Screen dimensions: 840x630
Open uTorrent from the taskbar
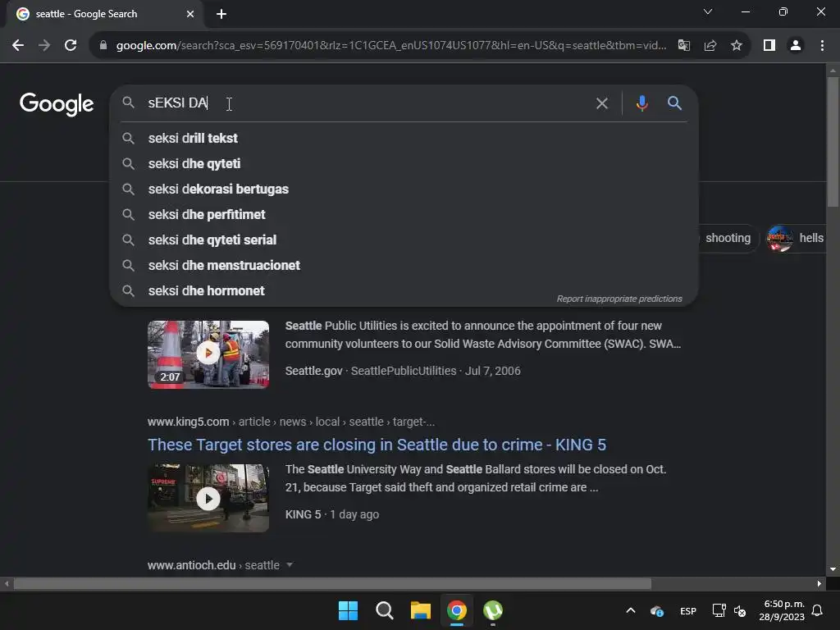(x=493, y=610)
